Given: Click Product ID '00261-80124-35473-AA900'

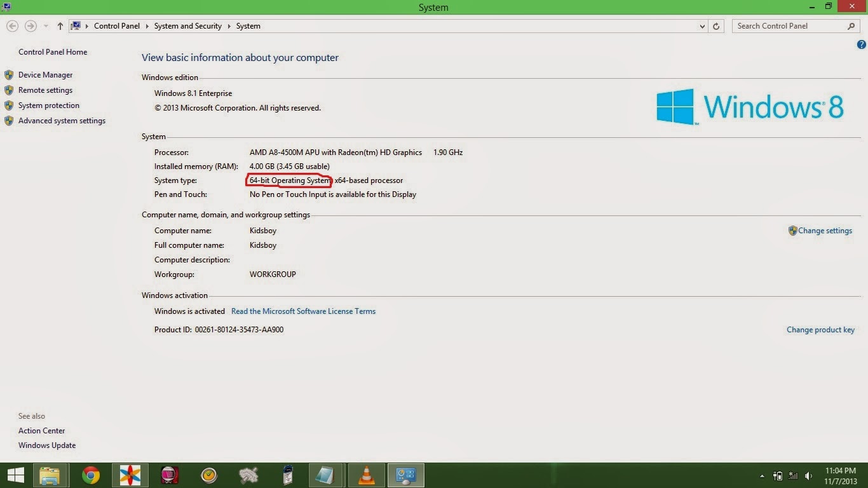Looking at the screenshot, I should click(x=239, y=330).
